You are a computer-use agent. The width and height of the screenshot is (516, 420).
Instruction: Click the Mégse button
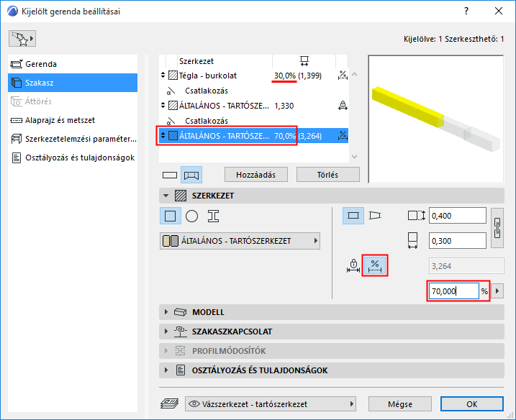(400, 404)
